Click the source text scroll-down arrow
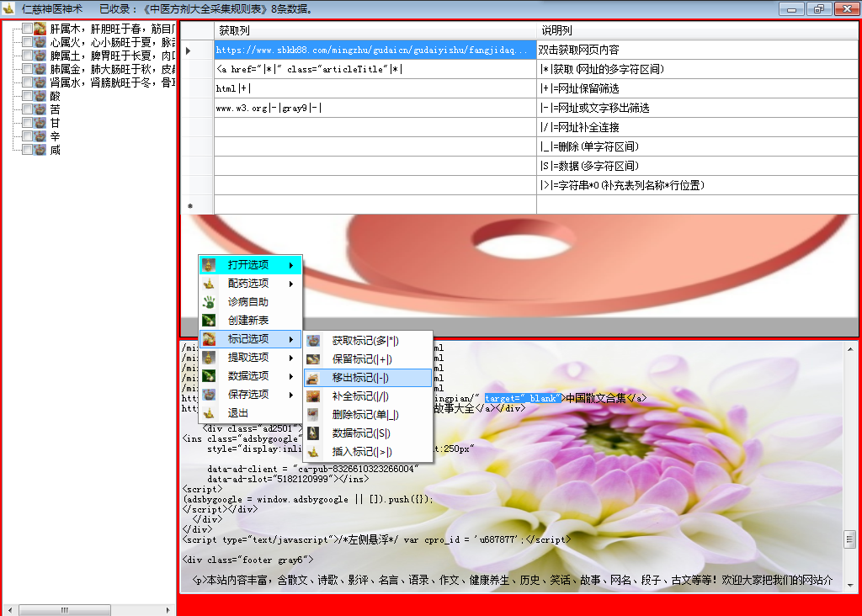The height and width of the screenshot is (616, 862). (x=850, y=586)
